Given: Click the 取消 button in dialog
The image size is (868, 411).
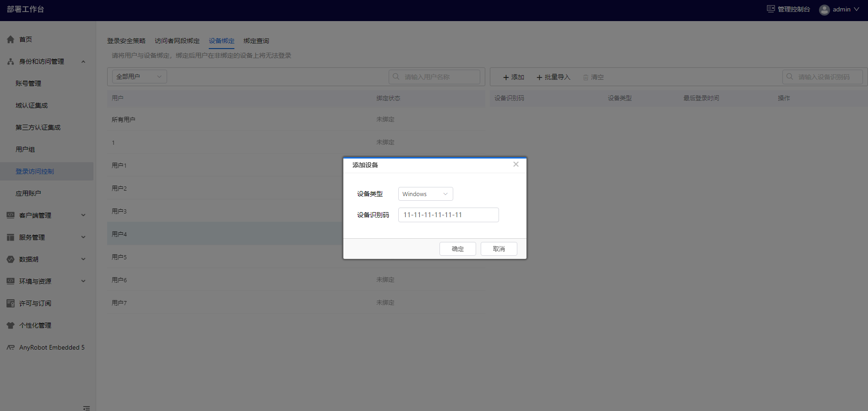Looking at the screenshot, I should click(499, 249).
